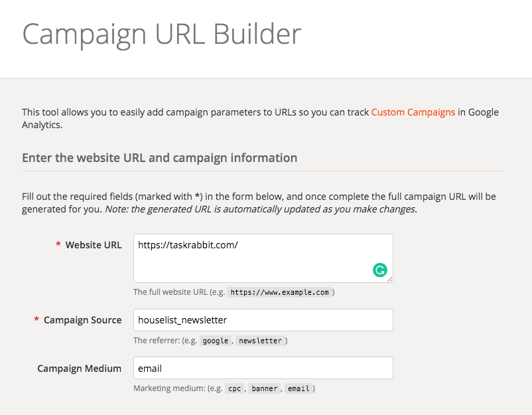The image size is (532, 415).
Task: Click the Campaign URL Builder page title
Action: pyautogui.click(x=162, y=35)
